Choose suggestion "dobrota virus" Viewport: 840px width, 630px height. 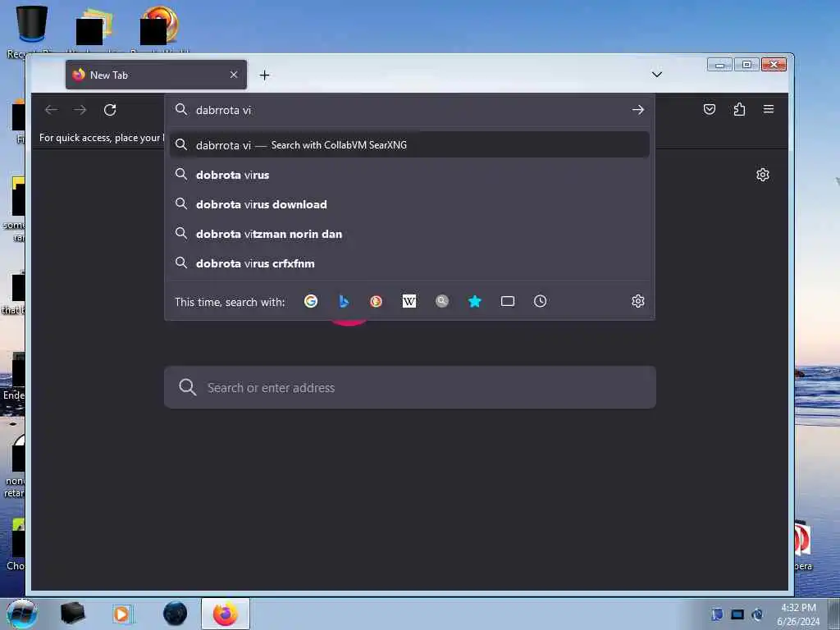409,176
